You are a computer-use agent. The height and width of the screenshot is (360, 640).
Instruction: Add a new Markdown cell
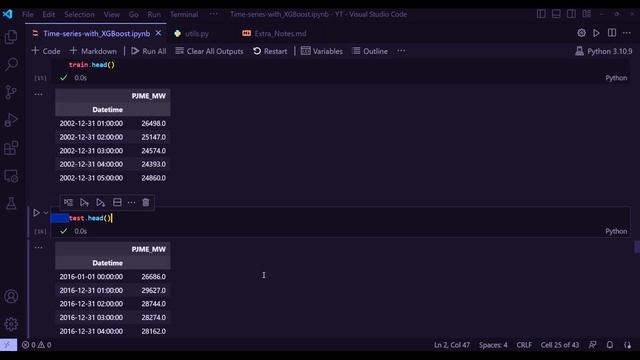(x=93, y=51)
